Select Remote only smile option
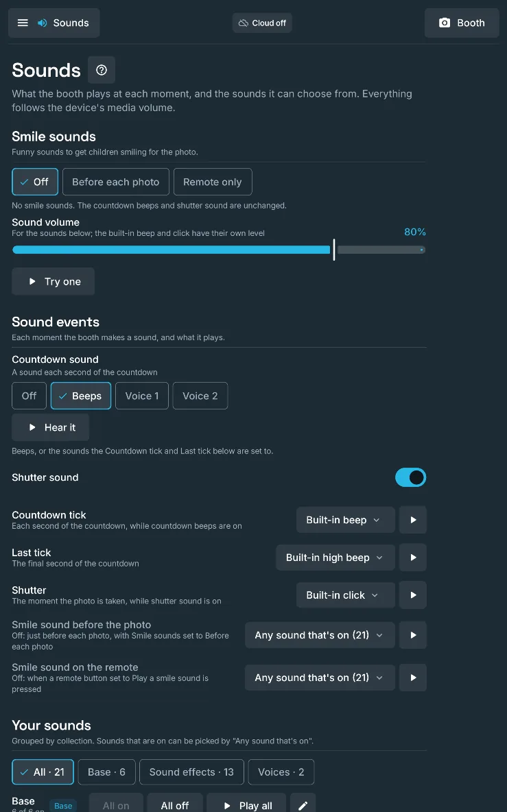507x812 pixels. point(212,182)
